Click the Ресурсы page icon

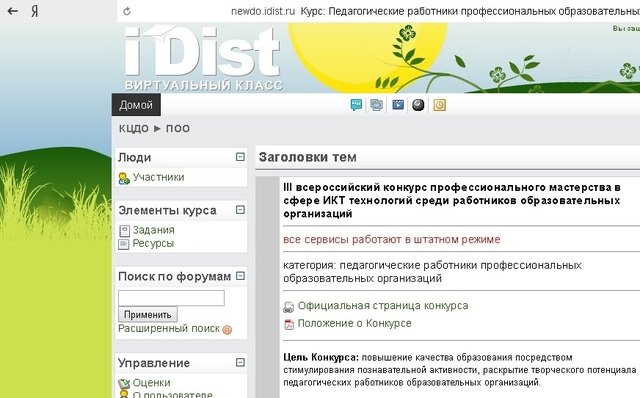pos(124,244)
